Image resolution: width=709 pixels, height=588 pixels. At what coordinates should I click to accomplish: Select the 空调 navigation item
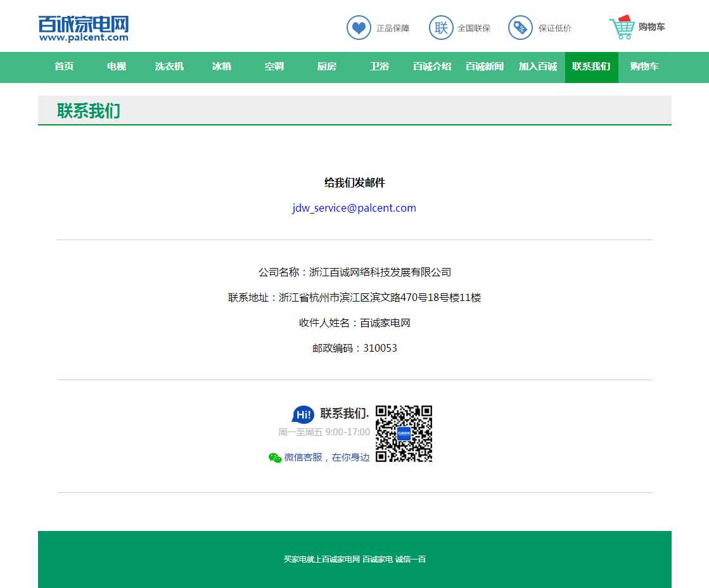click(x=274, y=67)
